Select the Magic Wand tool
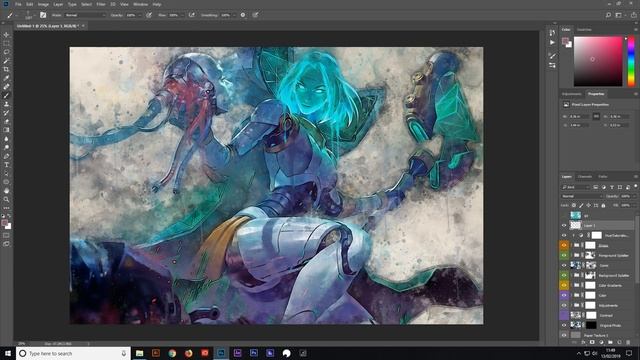 (6, 61)
